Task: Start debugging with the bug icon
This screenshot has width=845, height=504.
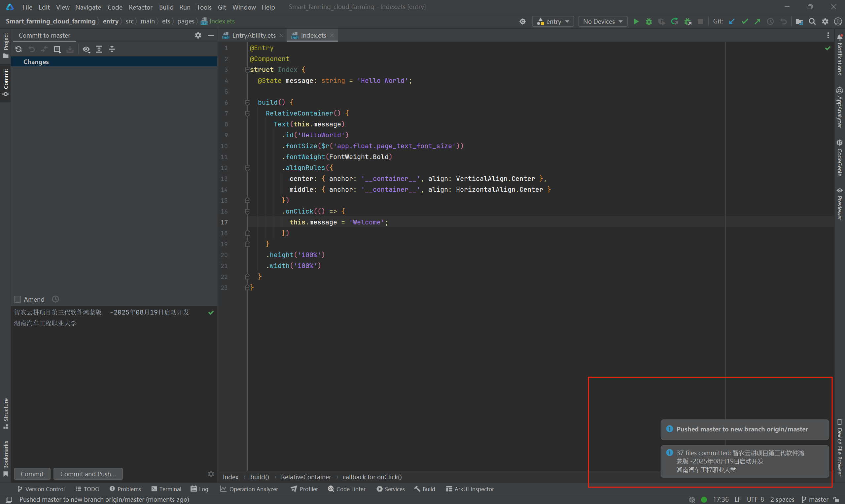Action: [649, 21]
